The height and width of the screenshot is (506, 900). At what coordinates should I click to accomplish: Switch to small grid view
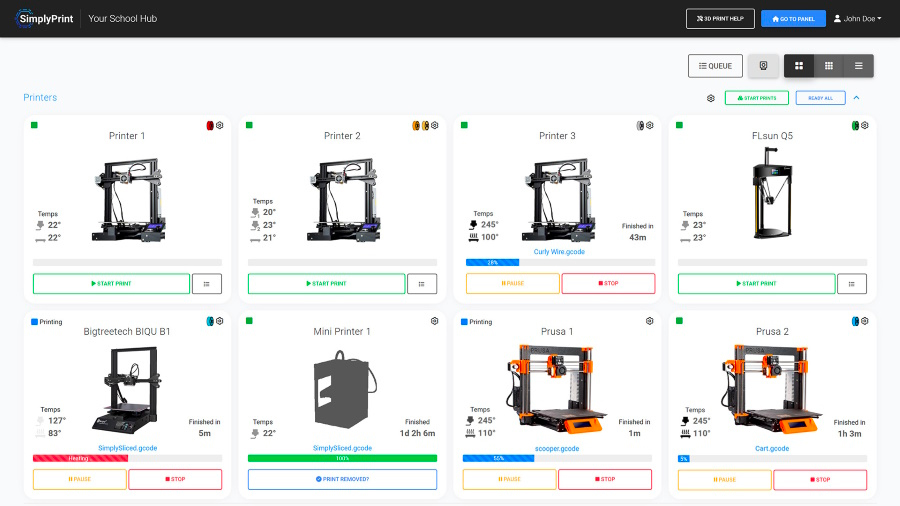tap(829, 66)
